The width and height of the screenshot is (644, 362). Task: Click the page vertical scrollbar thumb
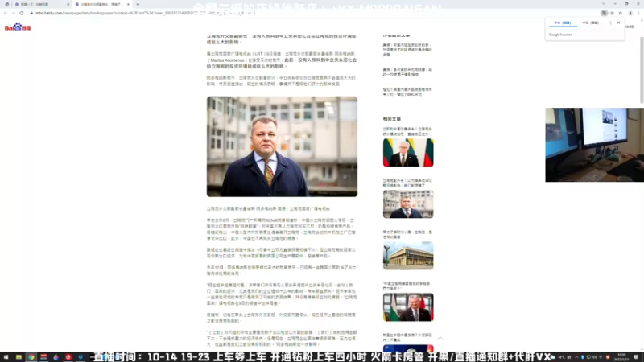(x=642, y=70)
